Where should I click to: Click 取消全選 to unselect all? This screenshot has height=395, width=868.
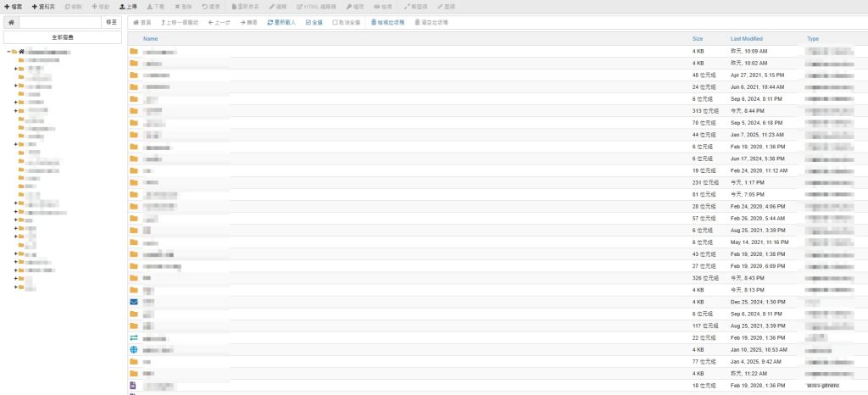pos(348,22)
